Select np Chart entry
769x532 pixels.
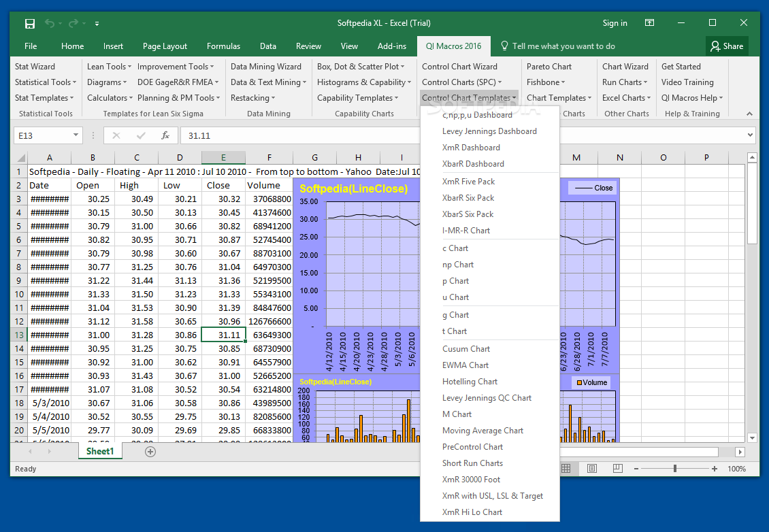pyautogui.click(x=490, y=265)
